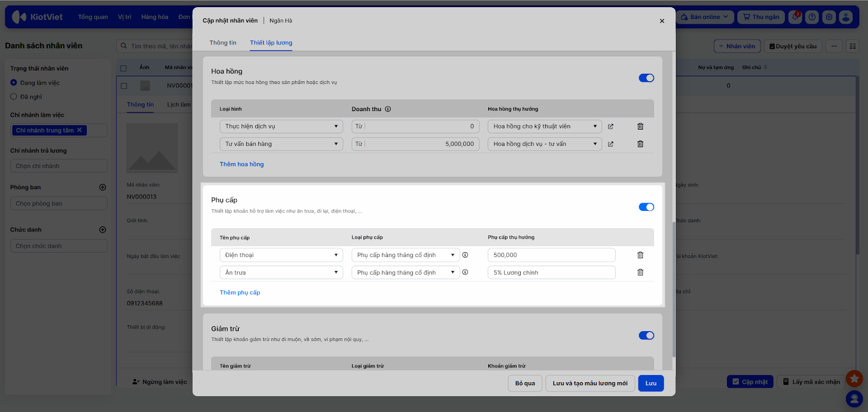868x412 pixels.
Task: Delete the Ăn trưa allowance row
Action: [x=640, y=273]
